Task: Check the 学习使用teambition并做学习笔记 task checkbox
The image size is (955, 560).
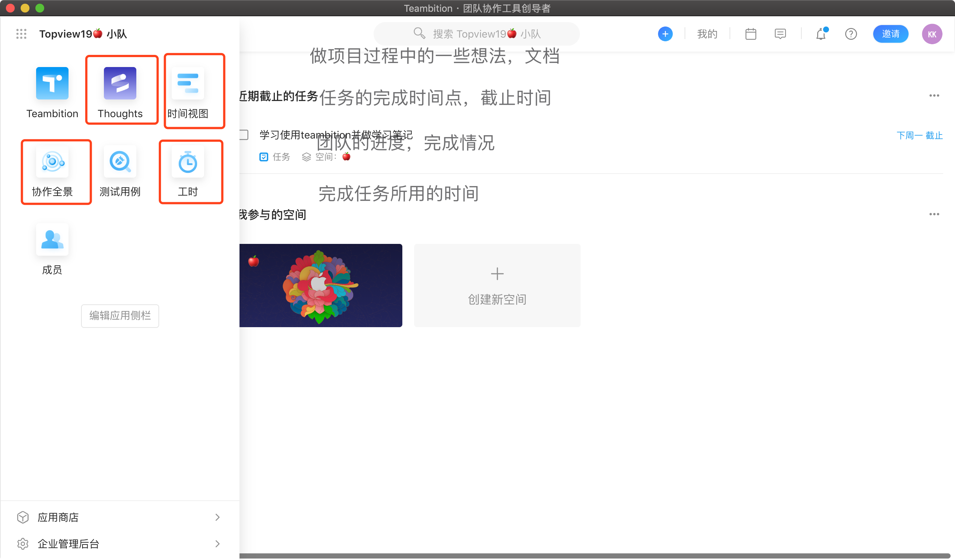Action: coord(244,135)
